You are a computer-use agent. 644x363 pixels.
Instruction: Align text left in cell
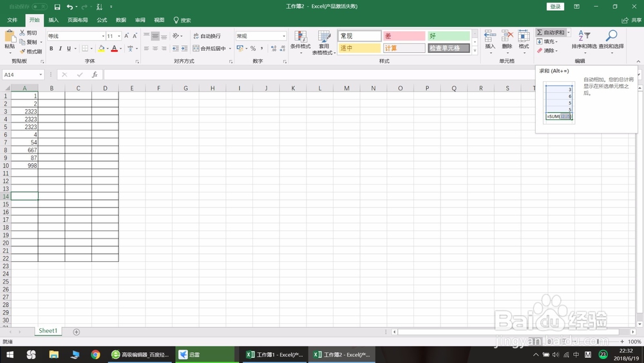pyautogui.click(x=146, y=48)
